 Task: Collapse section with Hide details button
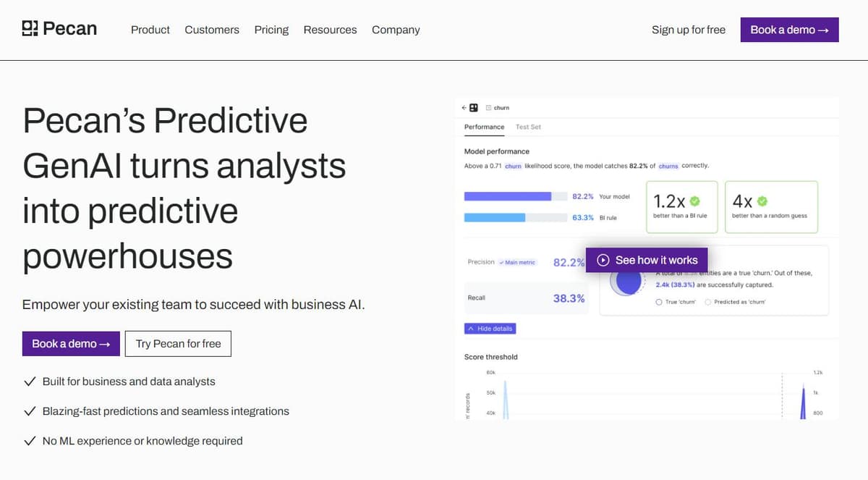[490, 329]
